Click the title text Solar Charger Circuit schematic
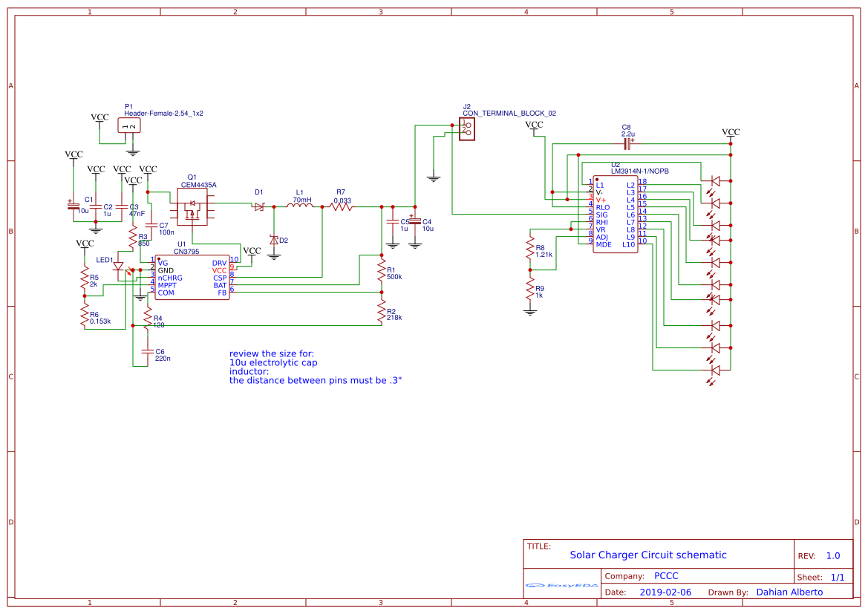 click(648, 555)
